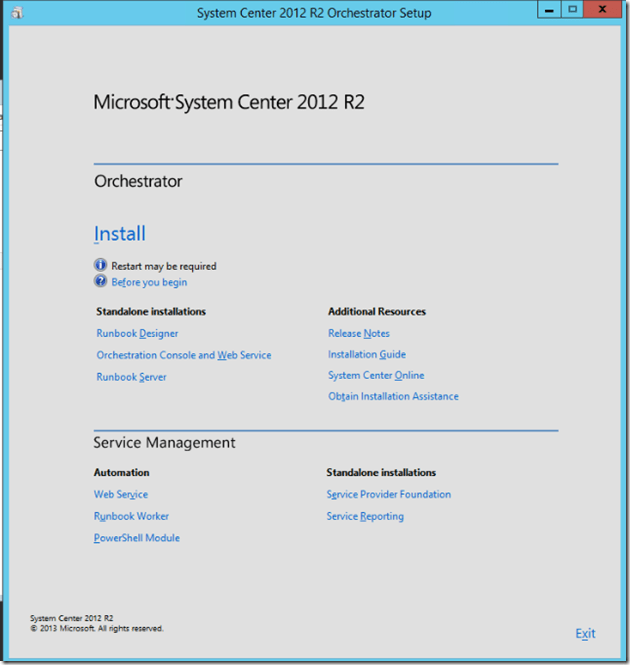The height and width of the screenshot is (665, 630).
Task: Install the Runbook Designer standalone
Action: coord(137,334)
